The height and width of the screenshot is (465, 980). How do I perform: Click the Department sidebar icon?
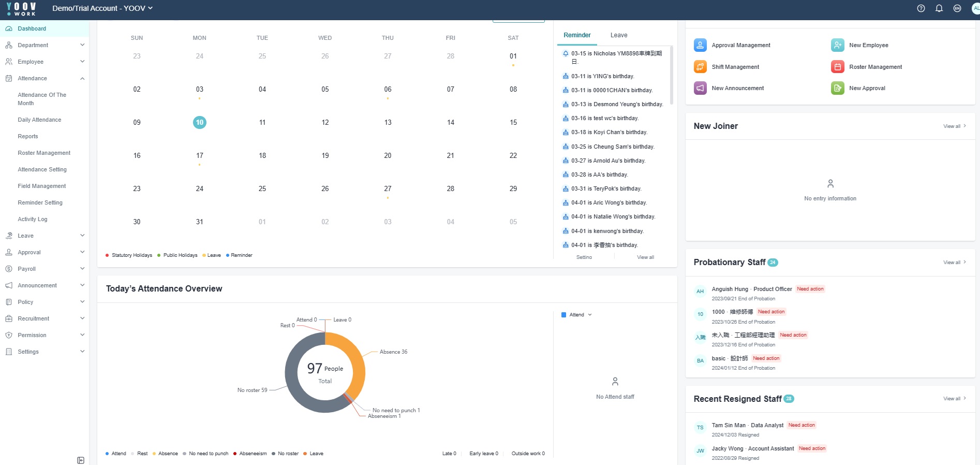9,45
